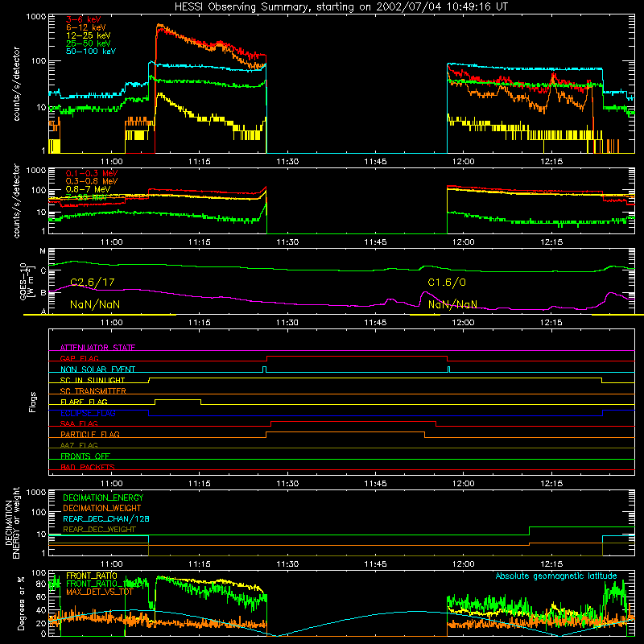
Task: Click the second NON_SOLAR_EVENT spike near 11:57
Action: click(x=448, y=369)
